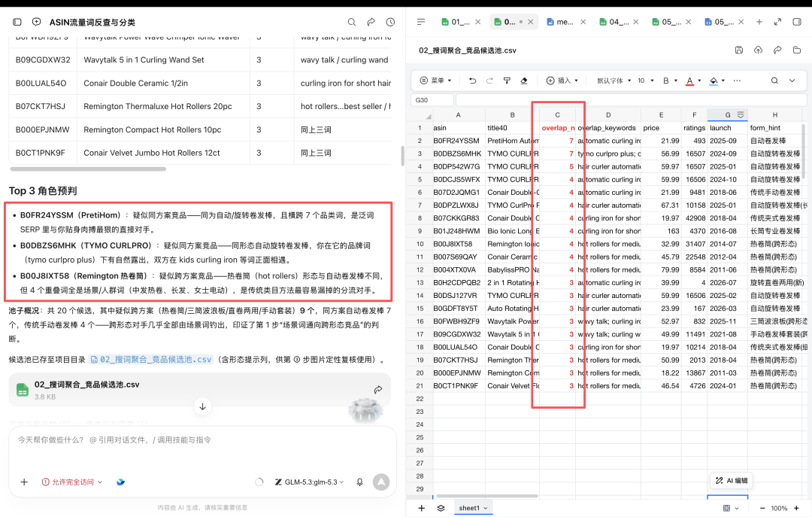The width and height of the screenshot is (812, 517).
Task: Switch to the 04_ file tab
Action: [614, 22]
